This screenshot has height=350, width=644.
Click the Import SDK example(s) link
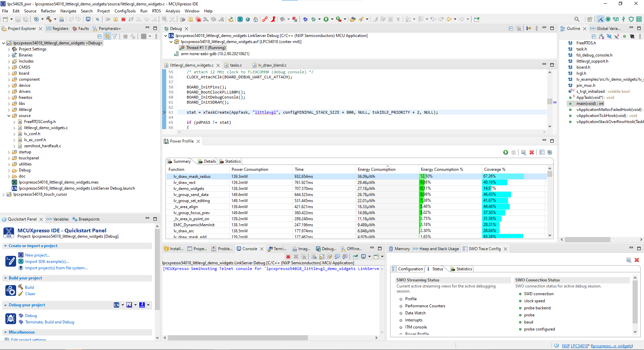(x=47, y=262)
